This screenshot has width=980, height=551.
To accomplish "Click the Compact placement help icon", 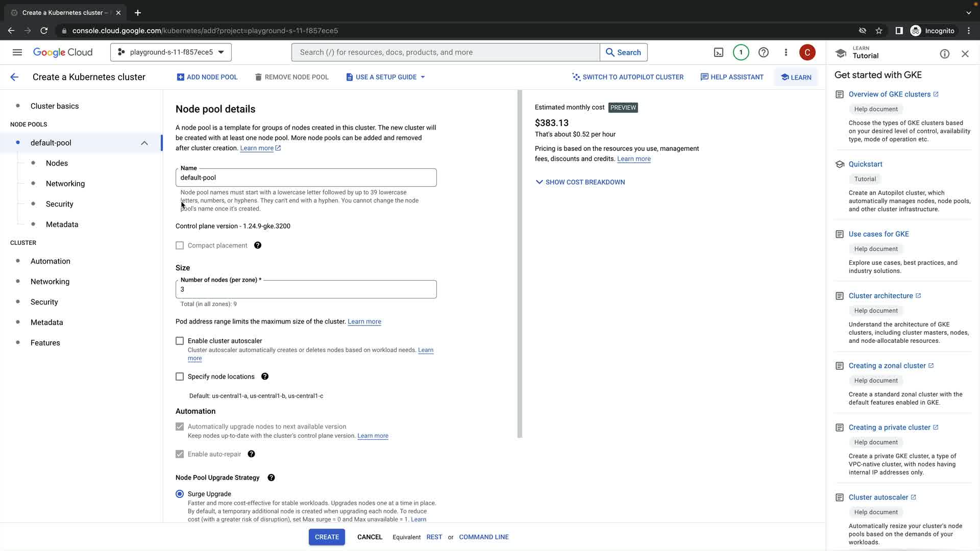I will point(258,245).
